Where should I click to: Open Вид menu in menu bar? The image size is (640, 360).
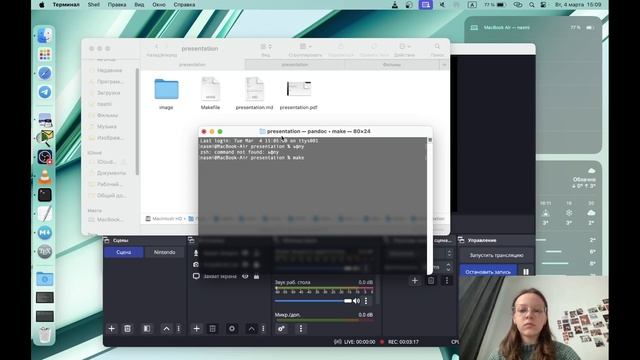click(139, 4)
